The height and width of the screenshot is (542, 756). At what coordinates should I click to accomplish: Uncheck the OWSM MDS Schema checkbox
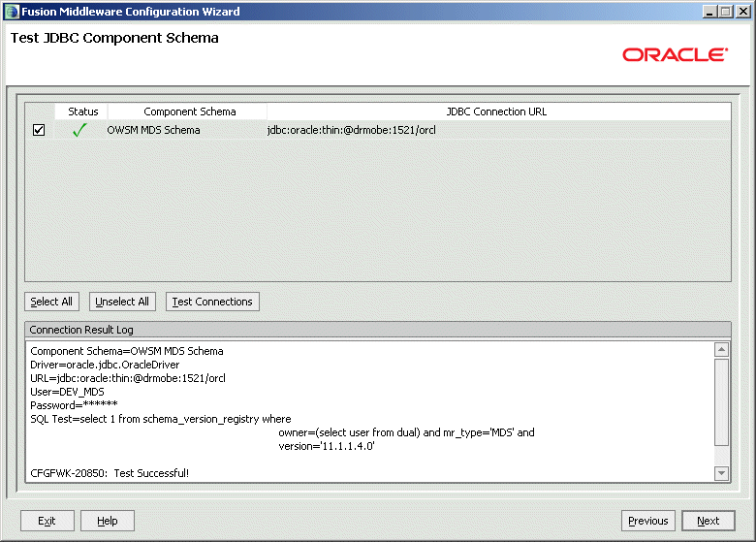(x=39, y=130)
